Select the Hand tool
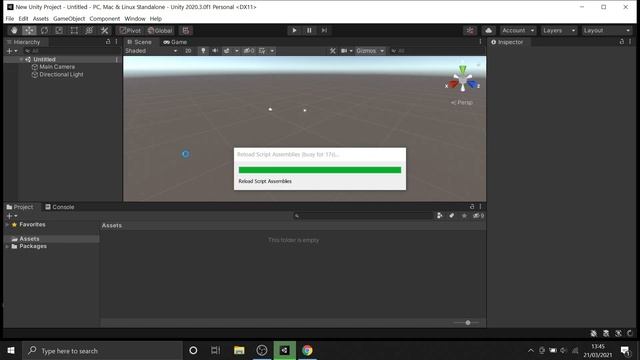 [14, 31]
